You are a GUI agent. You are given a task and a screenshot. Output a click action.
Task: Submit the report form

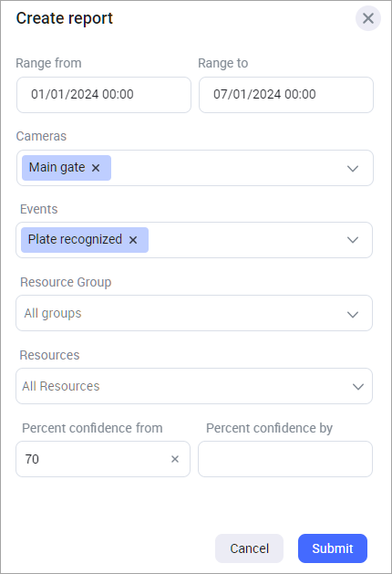coord(333,548)
